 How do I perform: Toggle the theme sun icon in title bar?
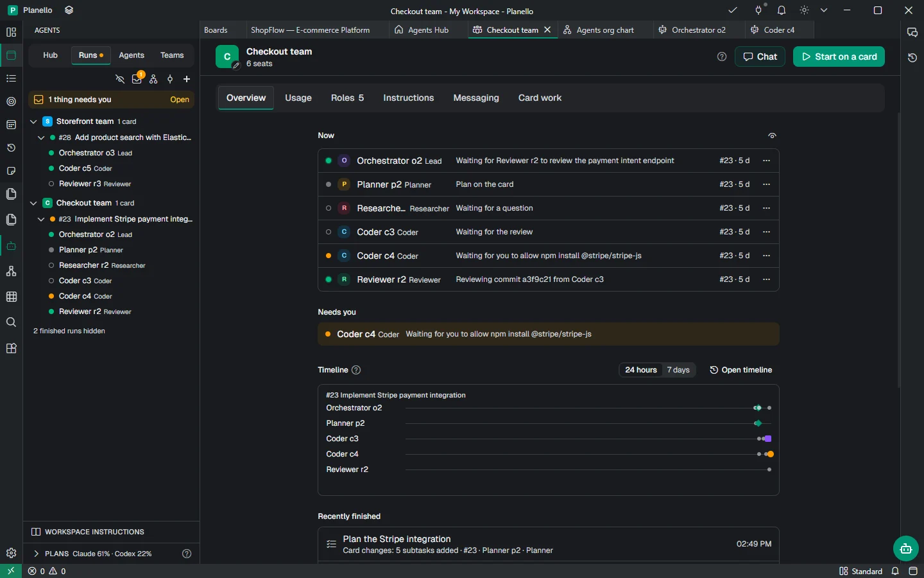point(805,10)
